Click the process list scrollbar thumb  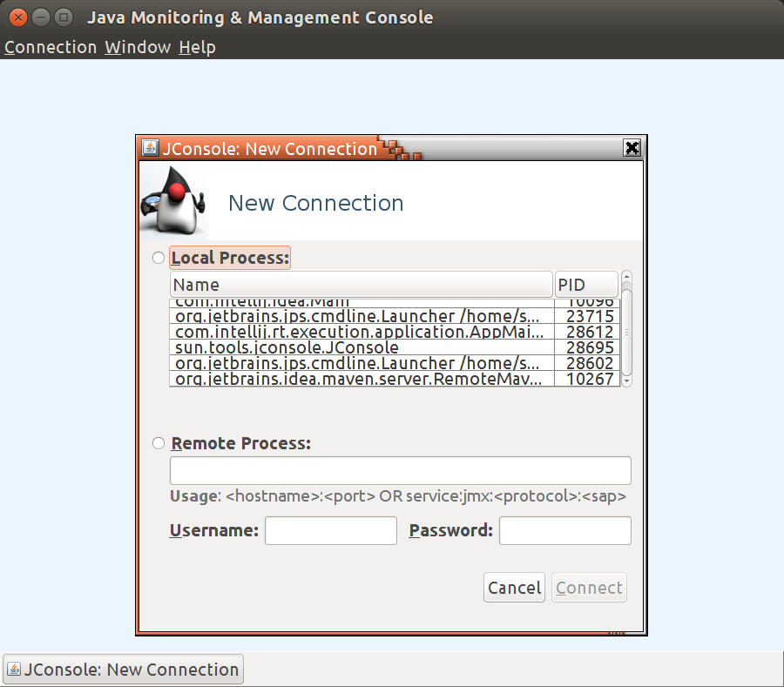tap(626, 333)
